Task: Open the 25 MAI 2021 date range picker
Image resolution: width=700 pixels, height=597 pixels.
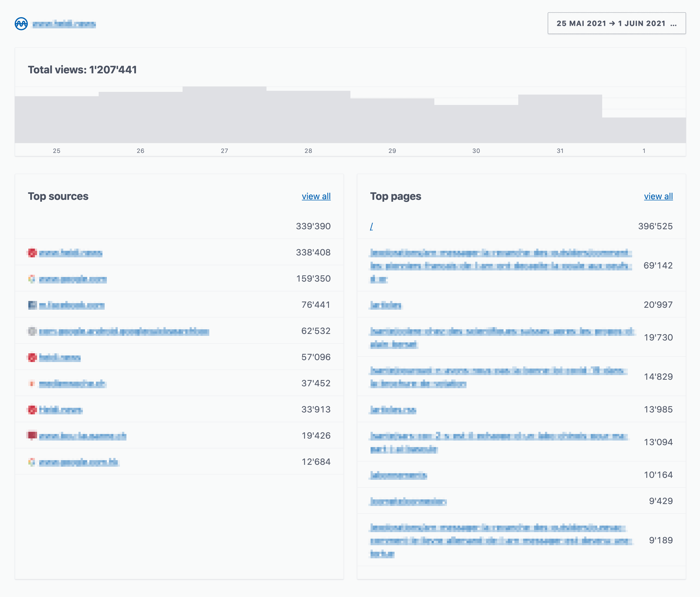Action: (x=616, y=23)
